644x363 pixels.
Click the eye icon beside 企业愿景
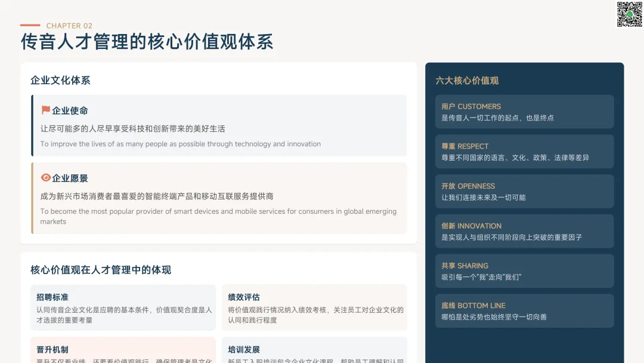pyautogui.click(x=45, y=177)
